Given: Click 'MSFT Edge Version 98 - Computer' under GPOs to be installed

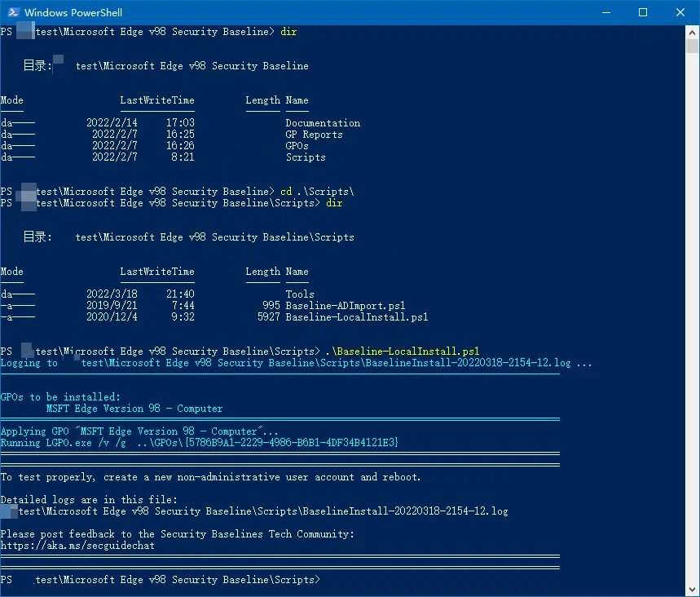Looking at the screenshot, I should tap(134, 409).
